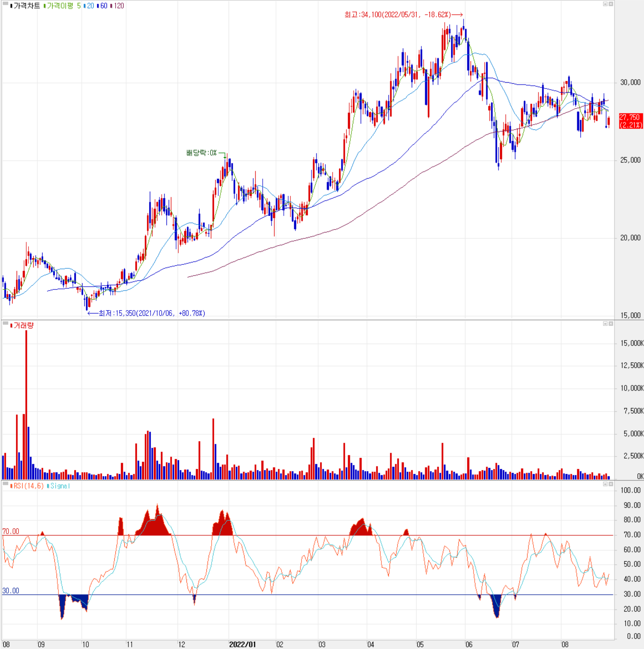Click the 25,000 price axis label

tap(630, 160)
